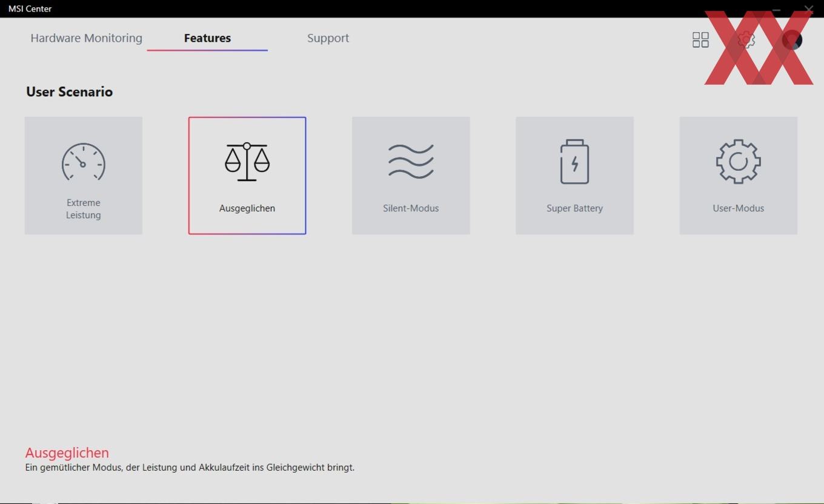Switch to the Features tab
The height and width of the screenshot is (504, 824).
coord(207,38)
